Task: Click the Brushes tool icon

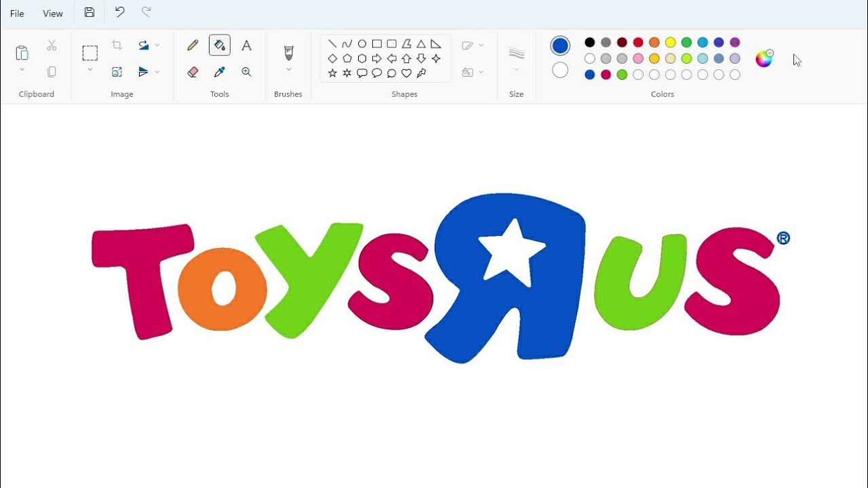Action: (x=288, y=52)
